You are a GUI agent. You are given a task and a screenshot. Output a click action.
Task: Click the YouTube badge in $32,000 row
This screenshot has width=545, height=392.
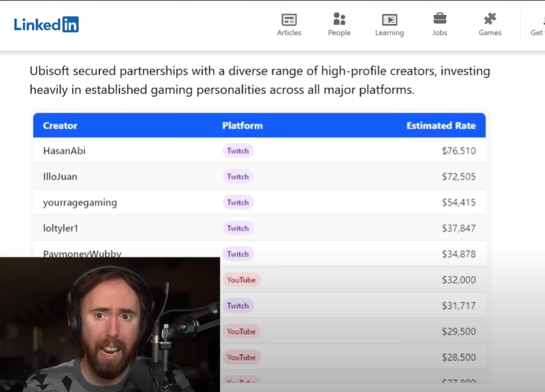pos(241,280)
